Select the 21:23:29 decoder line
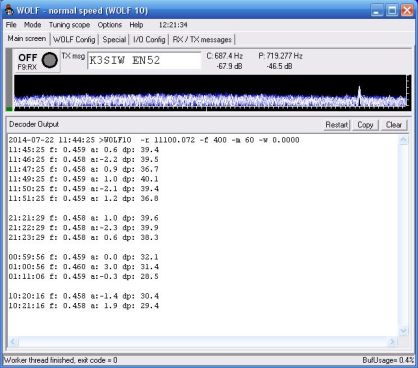Viewport: 418px width, 368px height. point(84,237)
